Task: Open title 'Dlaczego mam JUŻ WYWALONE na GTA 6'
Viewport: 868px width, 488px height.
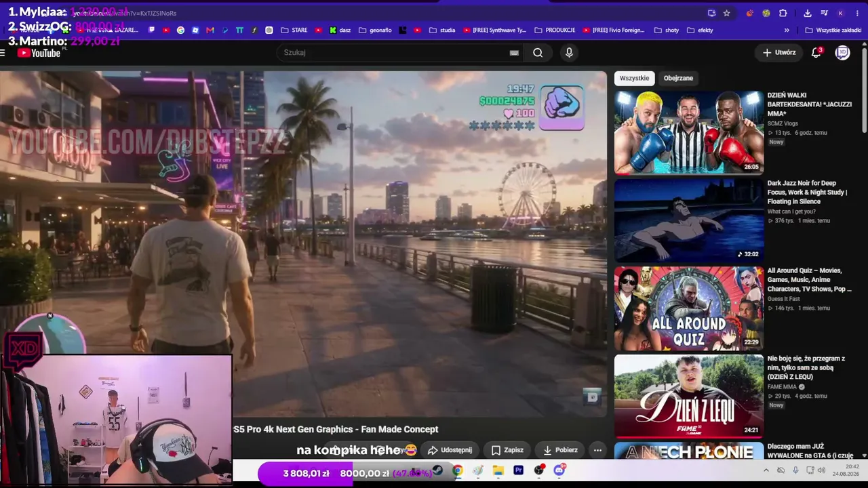Action: pos(810,451)
